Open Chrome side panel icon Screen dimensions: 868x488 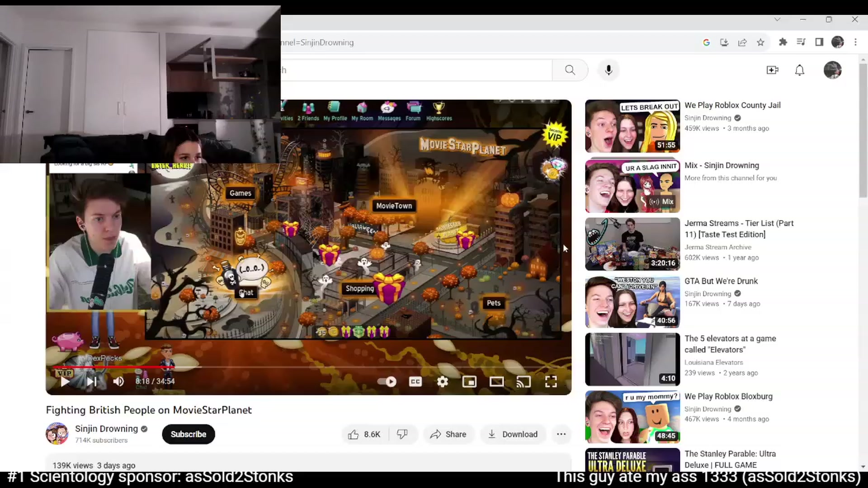pyautogui.click(x=819, y=42)
